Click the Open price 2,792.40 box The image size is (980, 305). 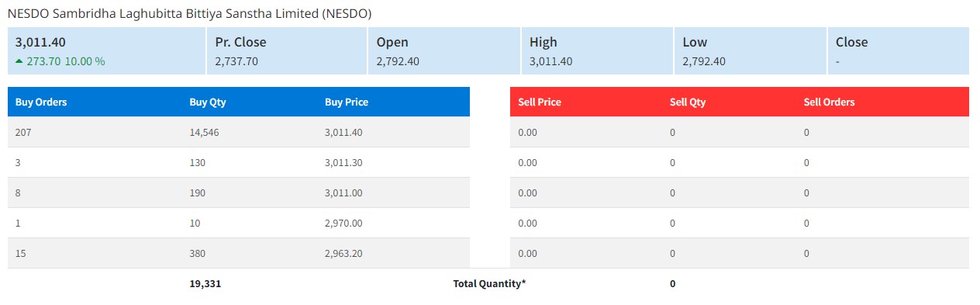[443, 51]
